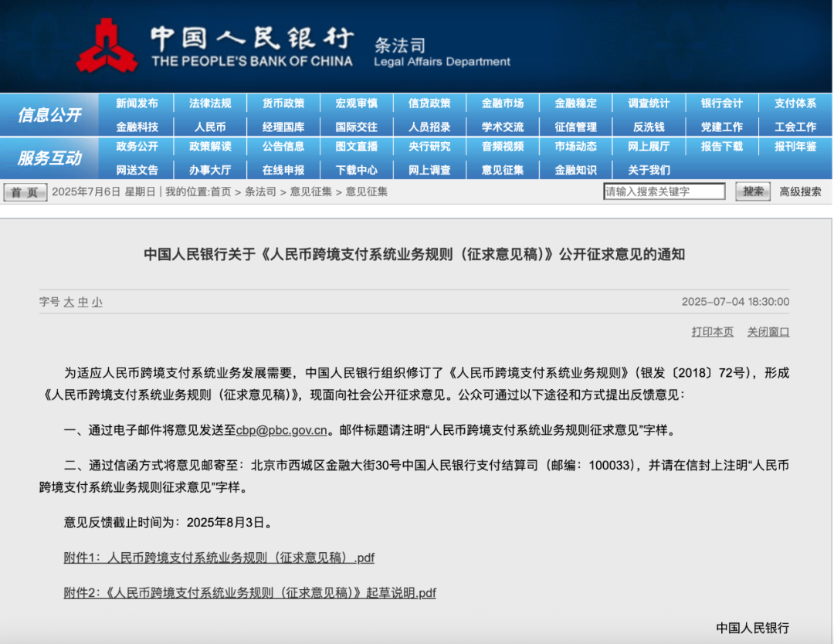This screenshot has width=834, height=644.
Task: Go to 金融知识 section
Action: (x=576, y=170)
